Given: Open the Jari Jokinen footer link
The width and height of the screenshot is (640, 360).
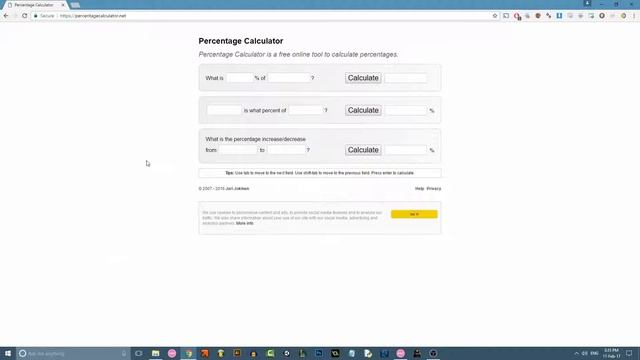Looking at the screenshot, I should [238, 189].
